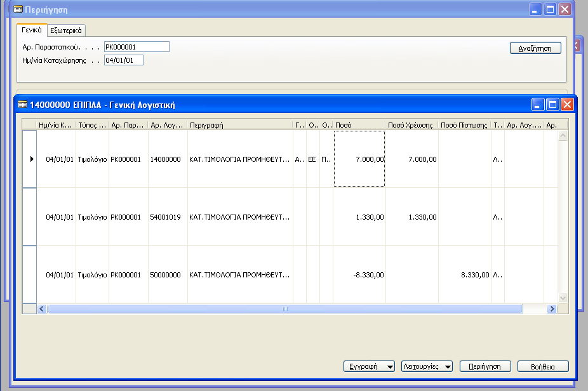588x391 pixels.
Task: Select the Γενικά tab
Action: [x=32, y=30]
